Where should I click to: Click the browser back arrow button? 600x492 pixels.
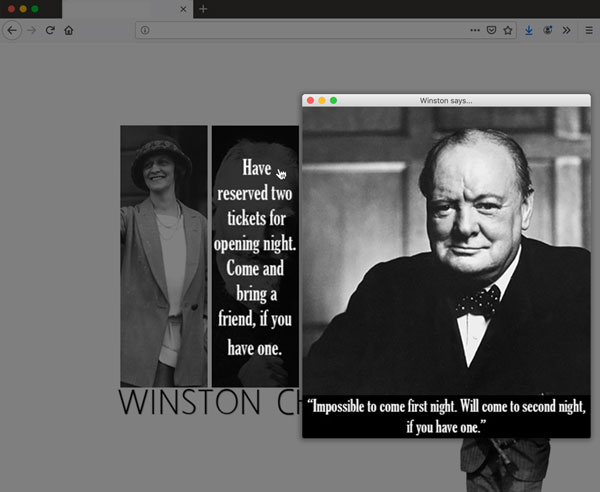12,30
